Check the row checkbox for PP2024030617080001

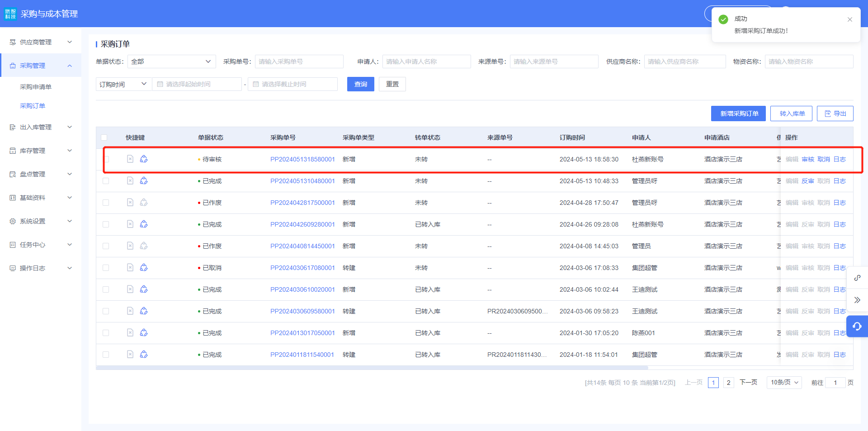tap(106, 268)
